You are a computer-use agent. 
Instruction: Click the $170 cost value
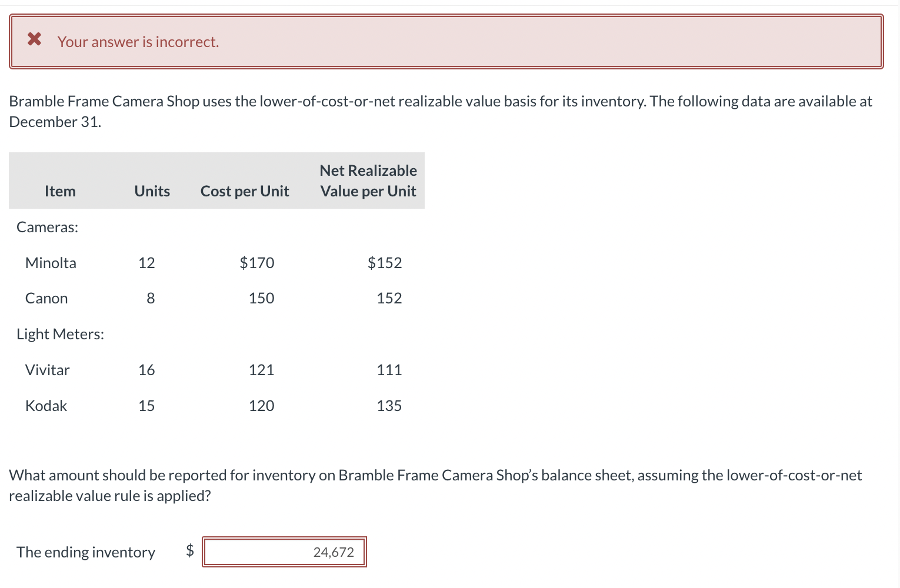point(257,262)
